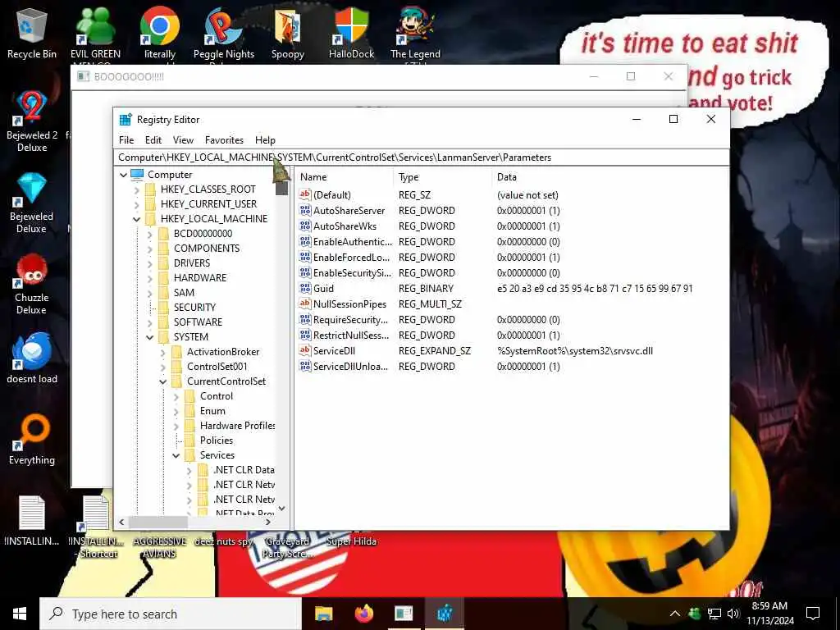Sort values by Type column header
Image resolution: width=840 pixels, height=630 pixels.
[442, 177]
